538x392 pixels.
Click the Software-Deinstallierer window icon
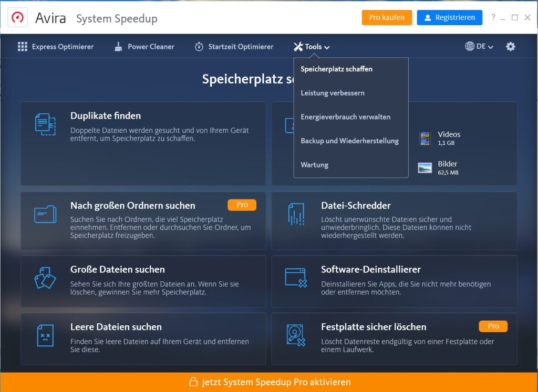click(296, 278)
